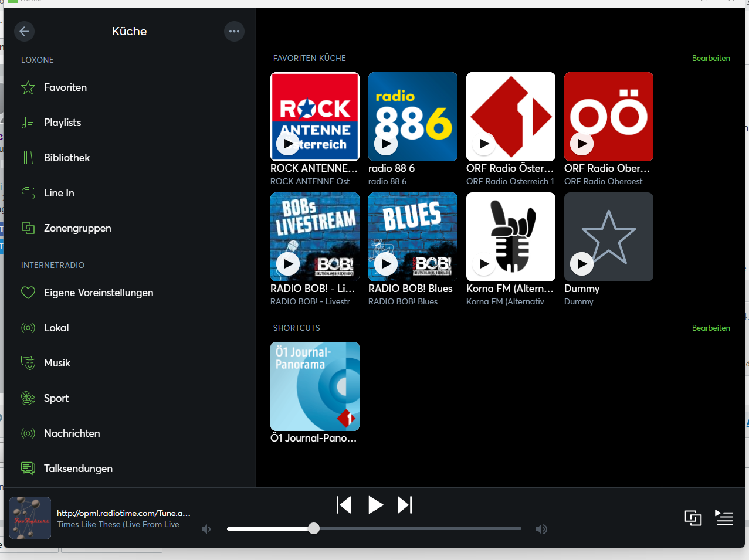The width and height of the screenshot is (749, 560).
Task: Play Korna FM via its play button
Action: (484, 264)
